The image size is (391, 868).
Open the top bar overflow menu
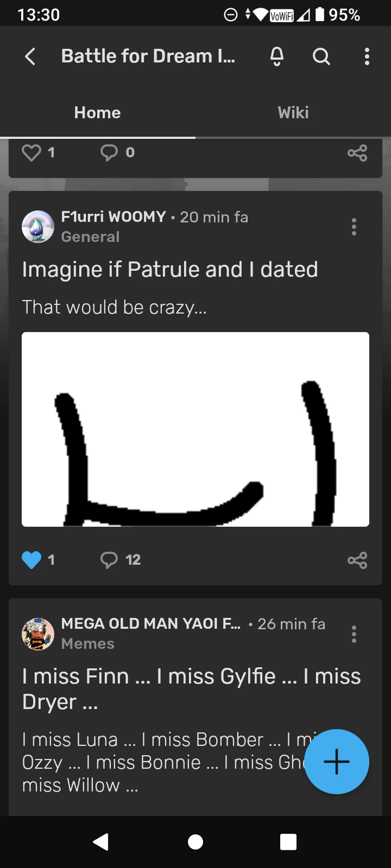pos(367,56)
